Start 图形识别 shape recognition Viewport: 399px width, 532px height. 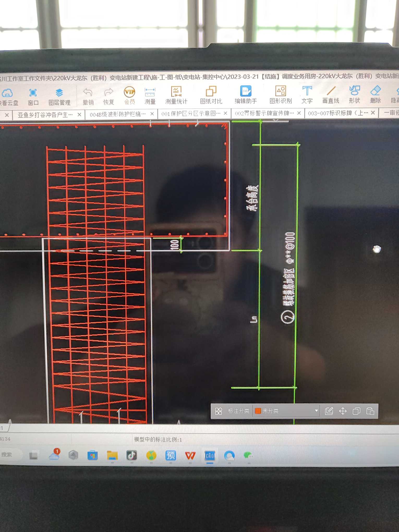281,95
